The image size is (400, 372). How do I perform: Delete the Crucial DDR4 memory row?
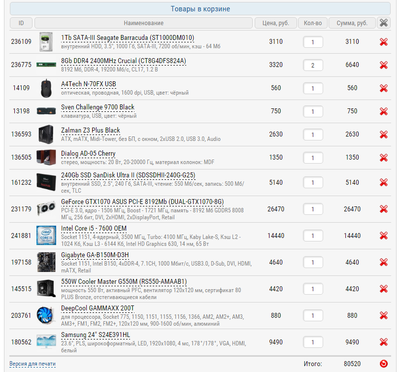click(383, 65)
